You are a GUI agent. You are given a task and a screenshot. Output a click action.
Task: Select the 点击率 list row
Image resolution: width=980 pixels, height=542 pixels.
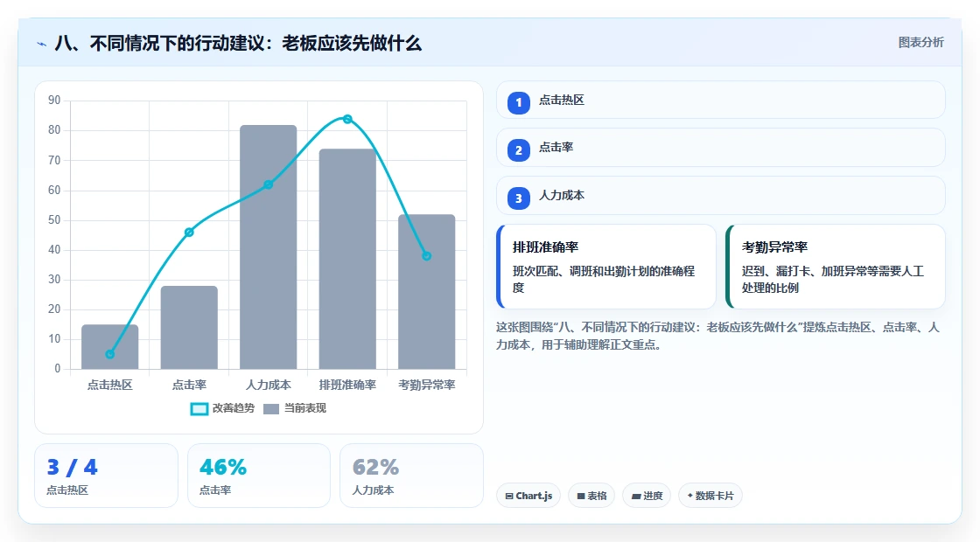click(721, 148)
